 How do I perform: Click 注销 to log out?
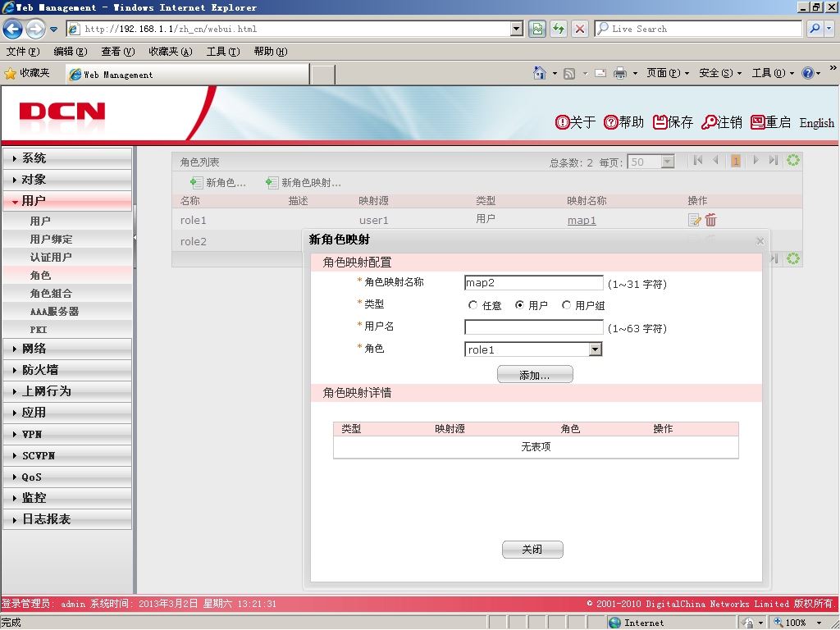[x=722, y=123]
